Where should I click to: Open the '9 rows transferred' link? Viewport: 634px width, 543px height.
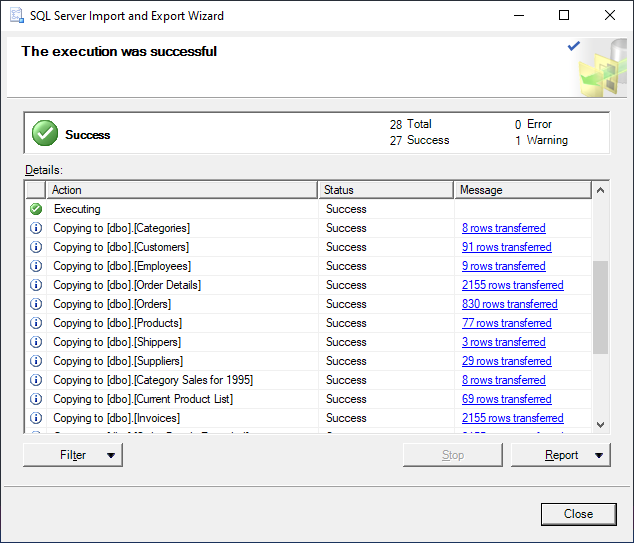504,266
